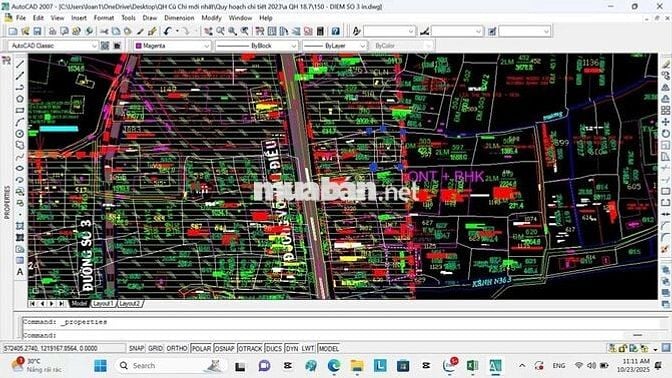Click the Open file icon
Screen dimensions: 672x378
(25, 31)
